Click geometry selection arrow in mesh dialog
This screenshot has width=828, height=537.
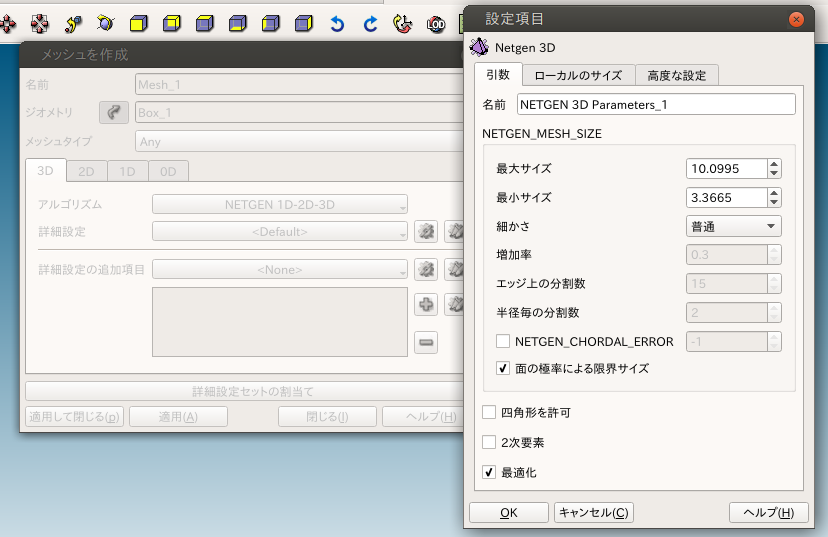(x=114, y=112)
